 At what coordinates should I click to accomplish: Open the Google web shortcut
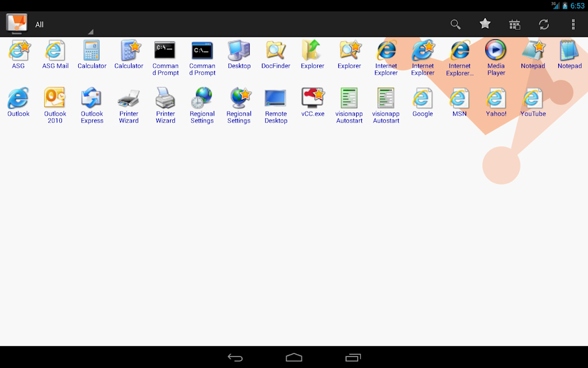pos(423,102)
